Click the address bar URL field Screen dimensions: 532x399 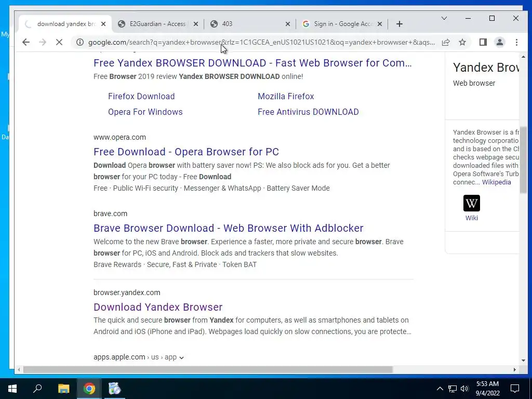point(261,42)
